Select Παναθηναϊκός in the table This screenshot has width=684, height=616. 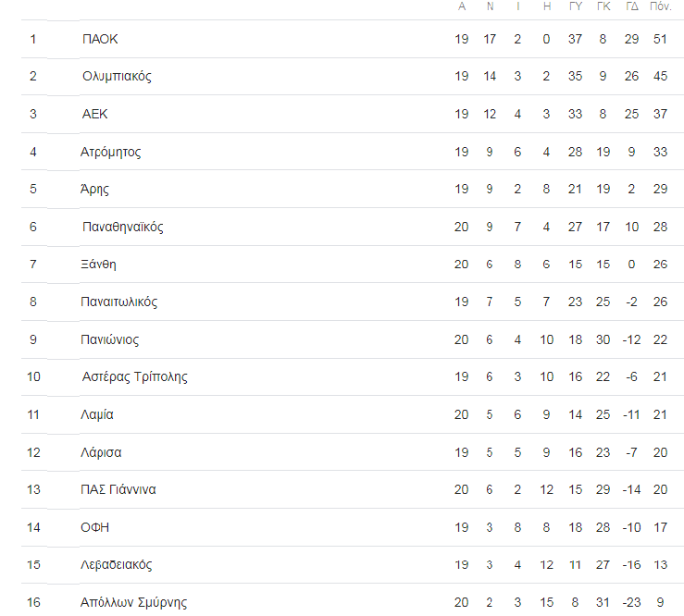pos(122,227)
